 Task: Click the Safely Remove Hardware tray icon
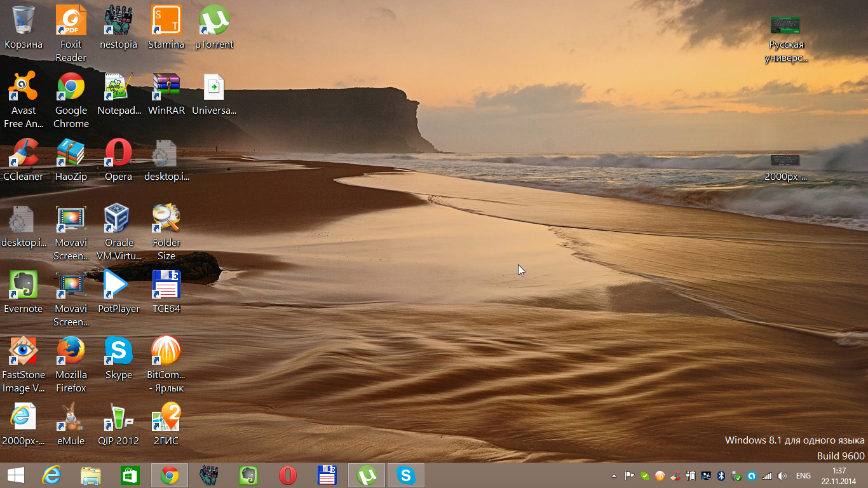(736, 476)
